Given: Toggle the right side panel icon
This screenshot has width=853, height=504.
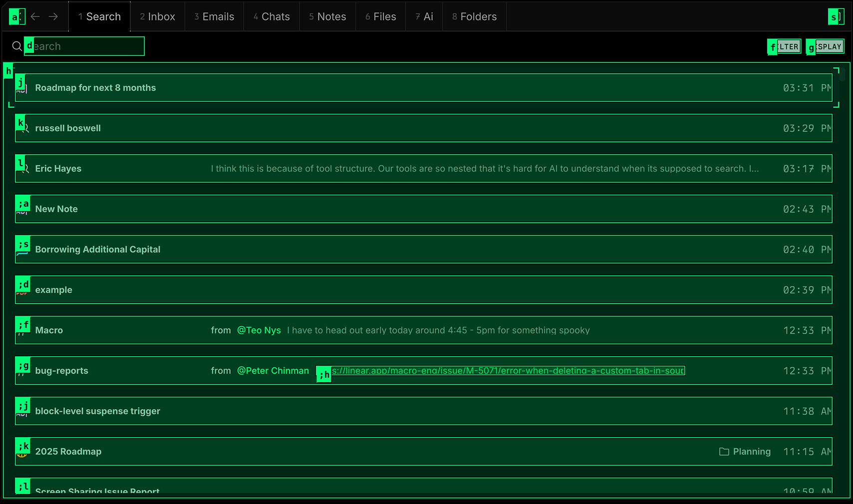Looking at the screenshot, I should 836,17.
